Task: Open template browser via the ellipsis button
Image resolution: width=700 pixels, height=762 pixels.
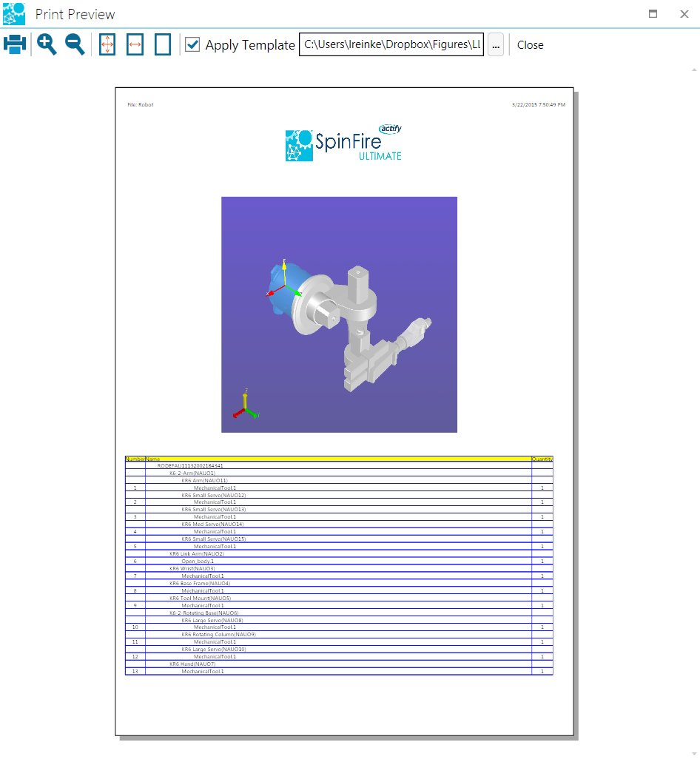Action: [x=496, y=44]
